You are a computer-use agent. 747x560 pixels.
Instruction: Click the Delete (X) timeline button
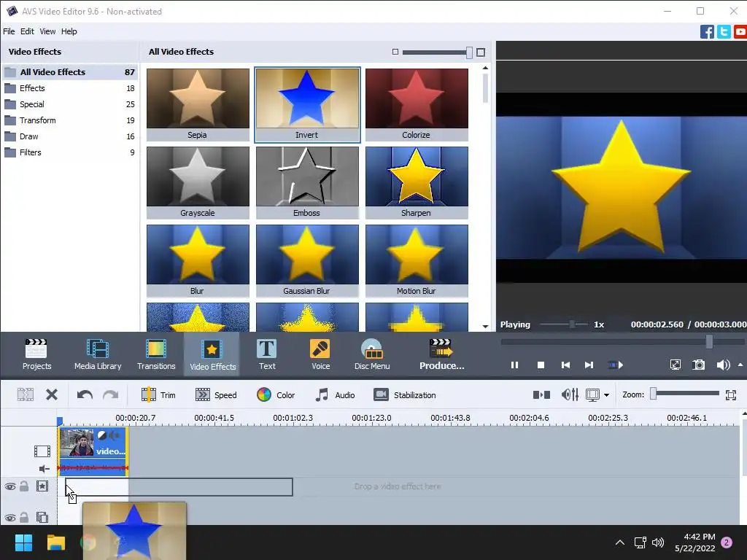click(x=52, y=394)
